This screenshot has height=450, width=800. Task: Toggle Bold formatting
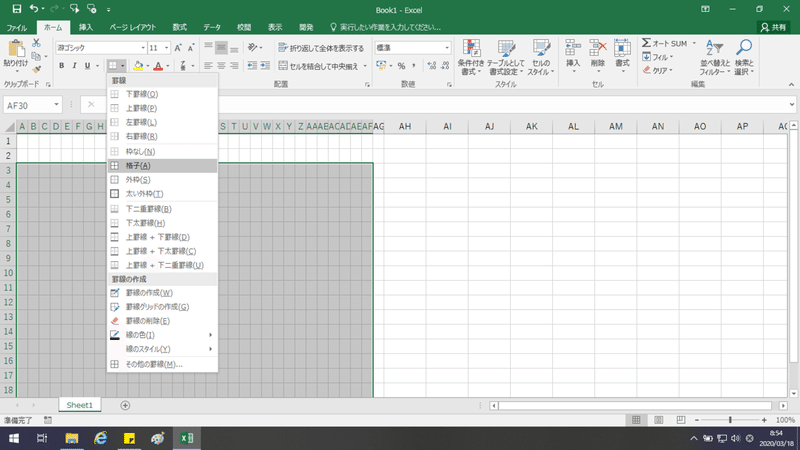62,66
